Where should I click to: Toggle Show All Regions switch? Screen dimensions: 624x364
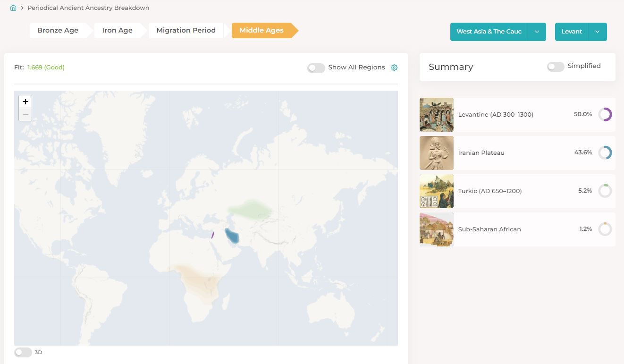[x=316, y=68]
